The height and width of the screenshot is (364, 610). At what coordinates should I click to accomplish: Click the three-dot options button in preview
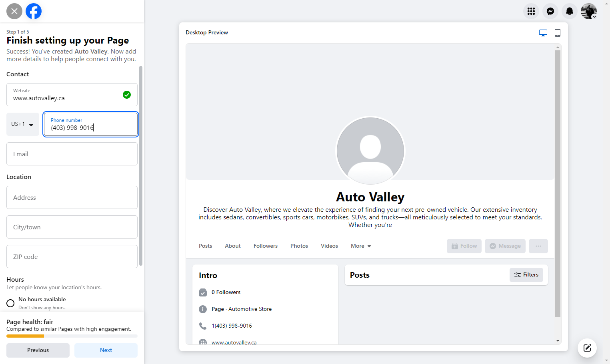tap(538, 246)
